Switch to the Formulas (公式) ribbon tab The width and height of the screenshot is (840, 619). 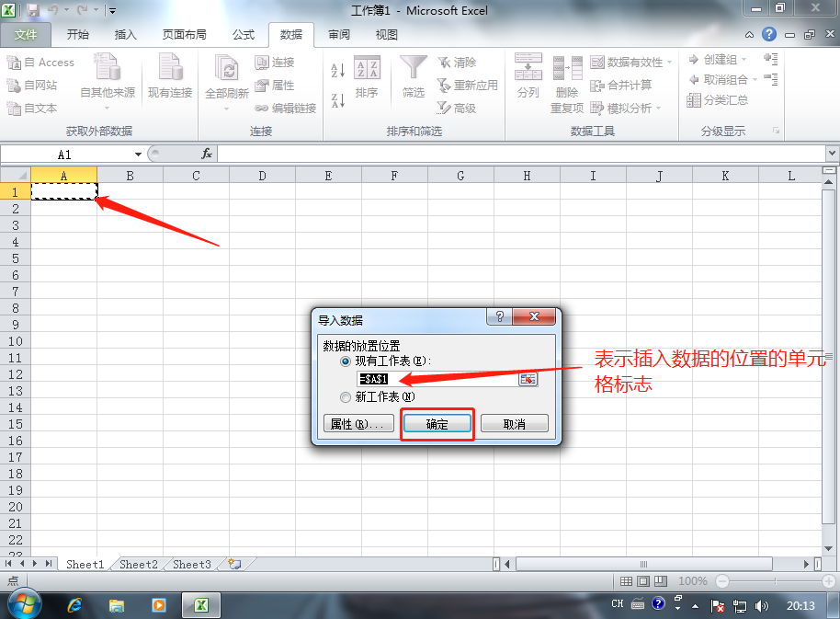244,35
